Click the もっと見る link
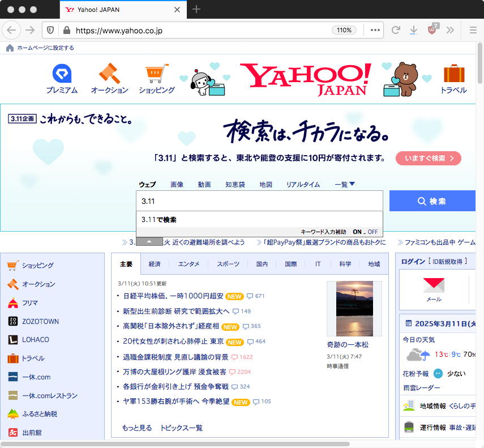Image resolution: width=484 pixels, height=448 pixels. [137, 428]
